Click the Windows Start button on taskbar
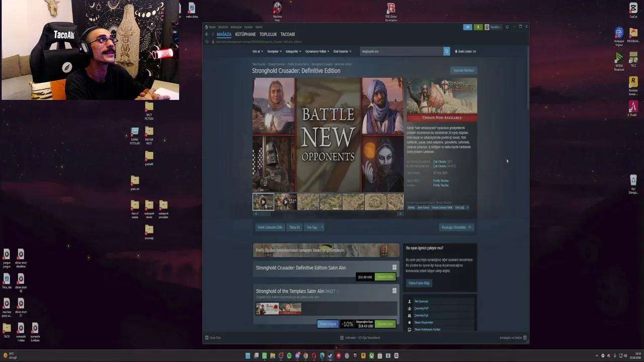Image resolution: width=644 pixels, height=362 pixels. pos(248,356)
